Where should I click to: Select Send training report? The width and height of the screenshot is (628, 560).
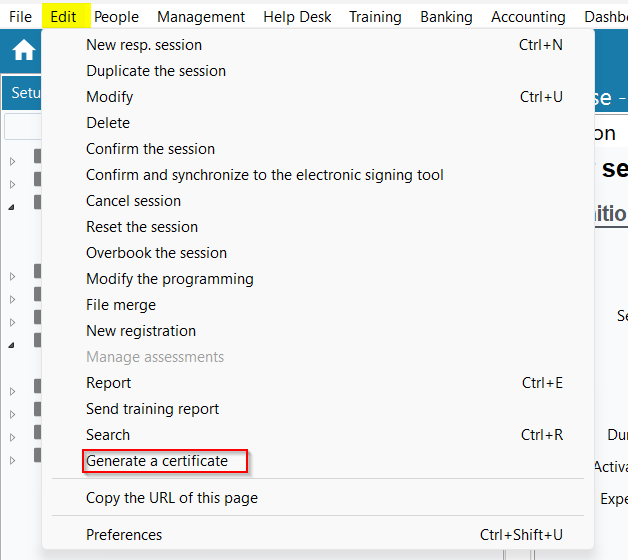(x=153, y=409)
